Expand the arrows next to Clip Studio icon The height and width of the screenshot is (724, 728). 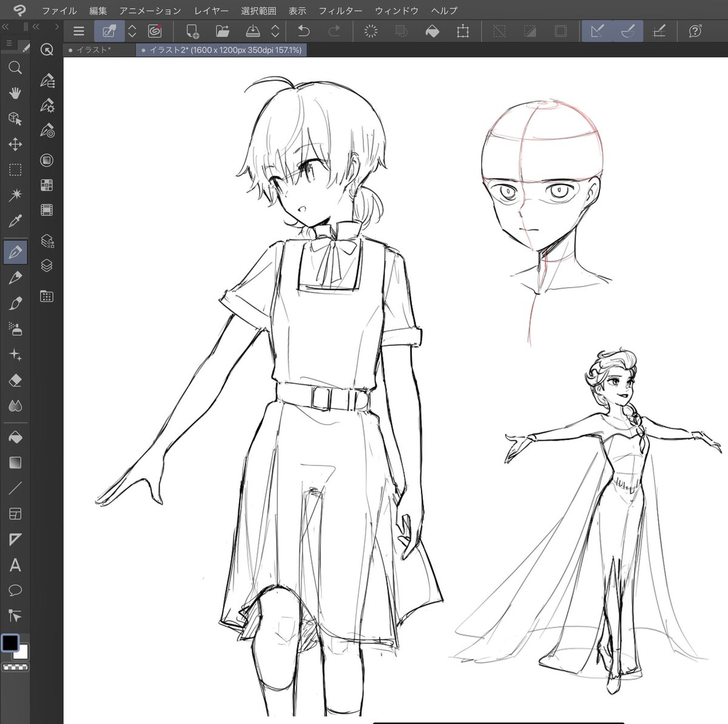[132, 31]
